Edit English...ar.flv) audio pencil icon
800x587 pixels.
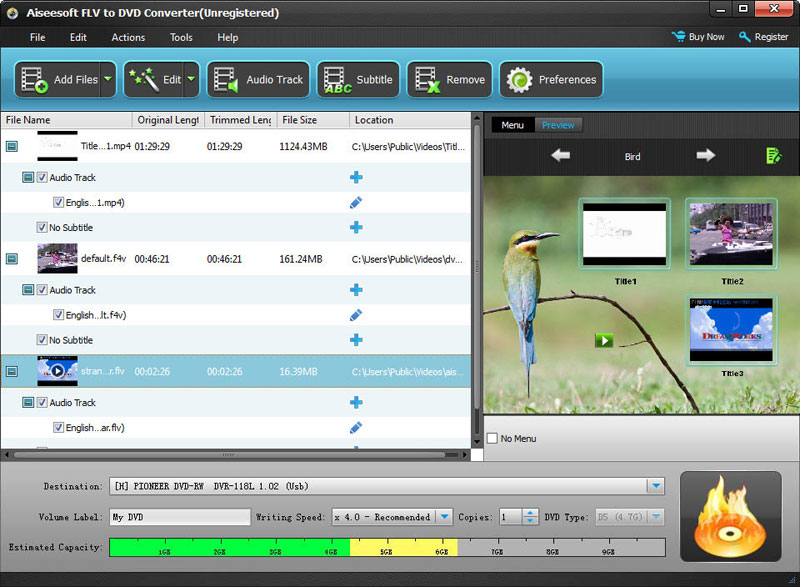[x=356, y=427]
